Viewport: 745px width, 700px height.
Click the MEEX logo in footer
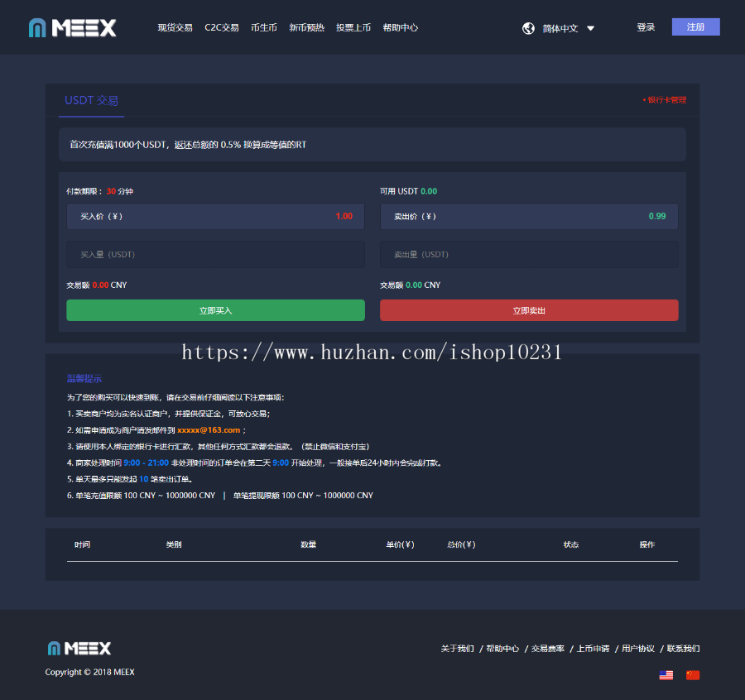click(79, 648)
